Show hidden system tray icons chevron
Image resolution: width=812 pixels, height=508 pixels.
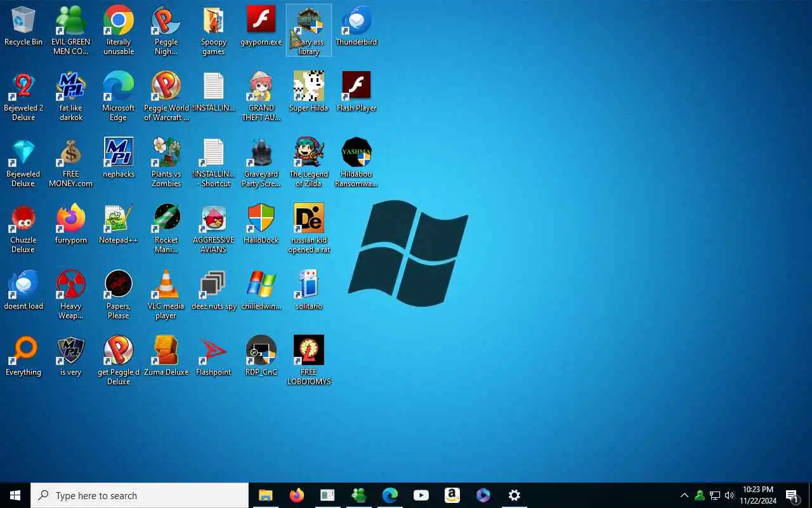click(x=684, y=495)
